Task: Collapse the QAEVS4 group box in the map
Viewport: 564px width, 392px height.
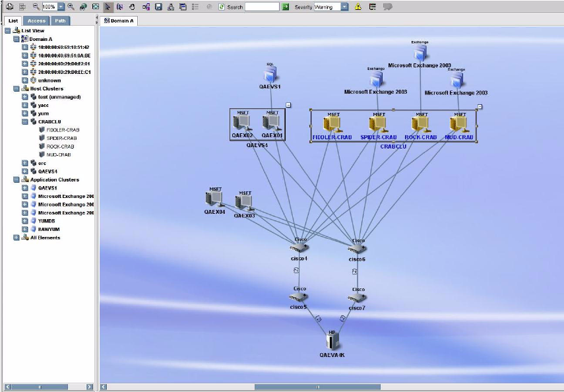Action: click(x=288, y=105)
